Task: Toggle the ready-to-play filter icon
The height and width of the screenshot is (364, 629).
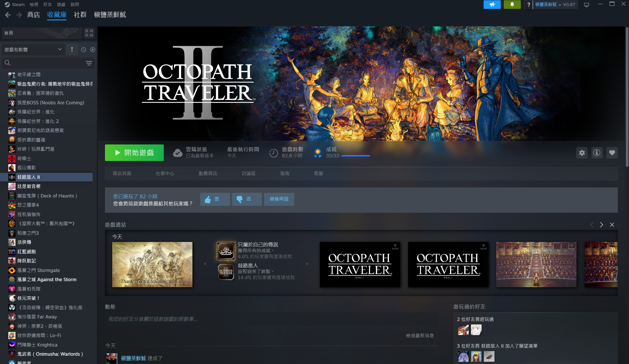Action: point(93,50)
